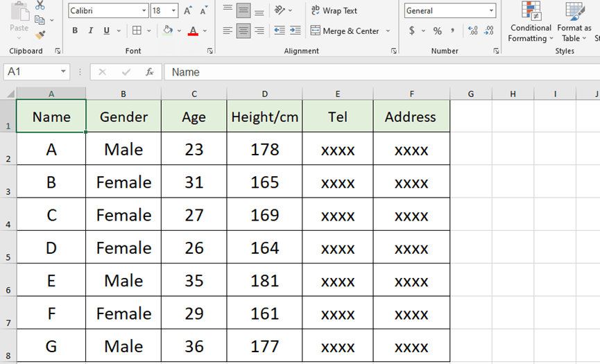Apply Comma Style format
This screenshot has height=364, width=600.
click(453, 31)
